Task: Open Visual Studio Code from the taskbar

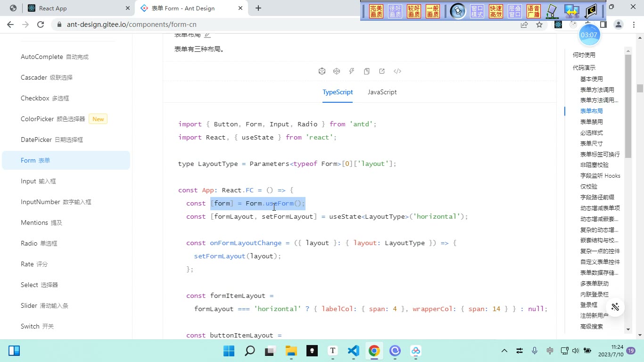Action: 354,351
